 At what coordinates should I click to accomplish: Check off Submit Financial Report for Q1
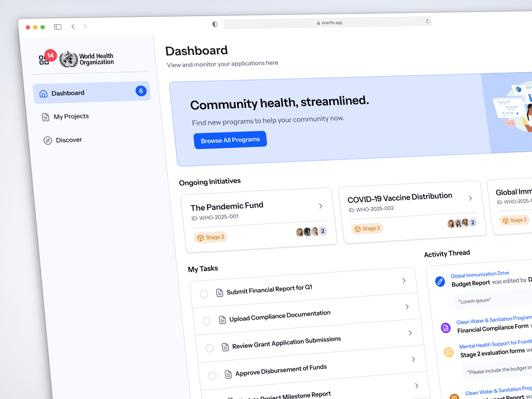point(204,294)
